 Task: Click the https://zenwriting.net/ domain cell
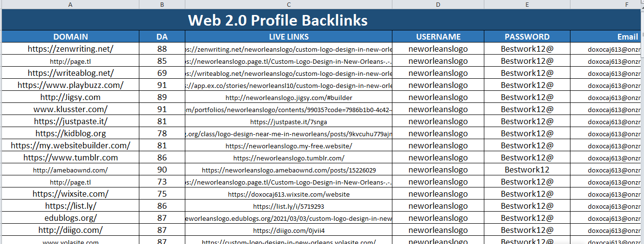point(71,49)
